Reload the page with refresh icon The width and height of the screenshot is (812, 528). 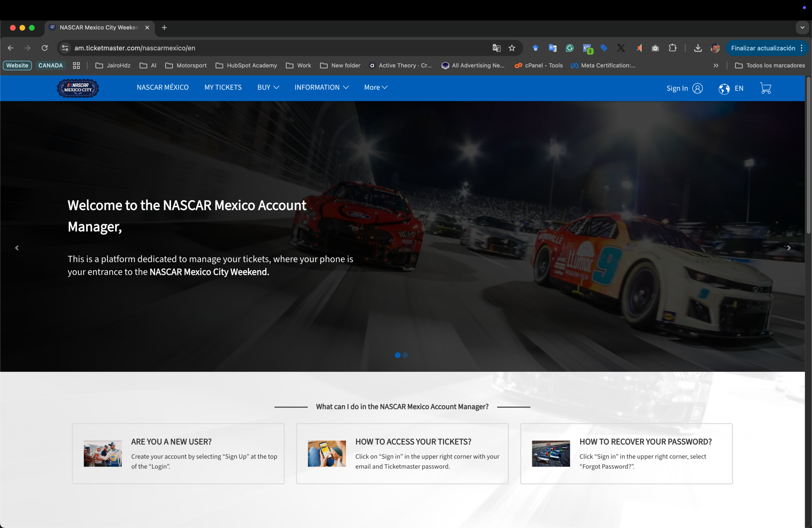pyautogui.click(x=45, y=48)
